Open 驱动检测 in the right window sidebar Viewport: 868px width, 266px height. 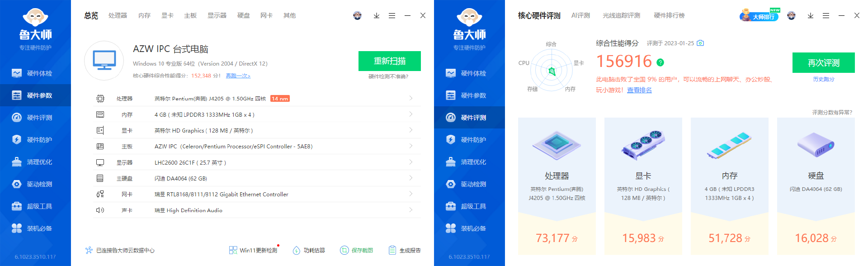pyautogui.click(x=469, y=184)
